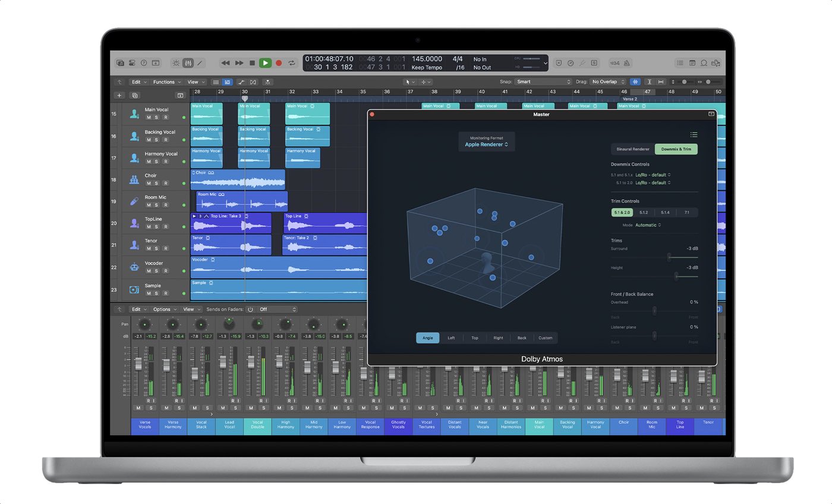Viewport: 832px width, 504px height.
Task: Select the 5.1.4 trim control button
Action: [x=665, y=212]
